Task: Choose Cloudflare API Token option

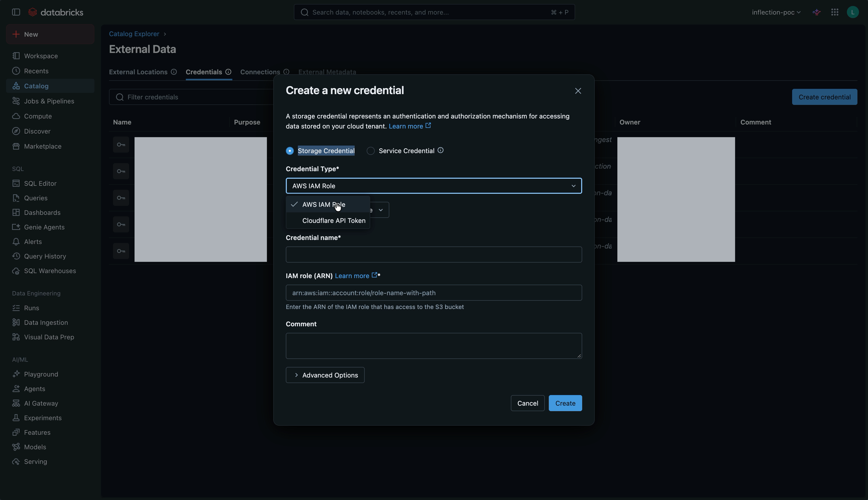Action: pyautogui.click(x=328, y=220)
